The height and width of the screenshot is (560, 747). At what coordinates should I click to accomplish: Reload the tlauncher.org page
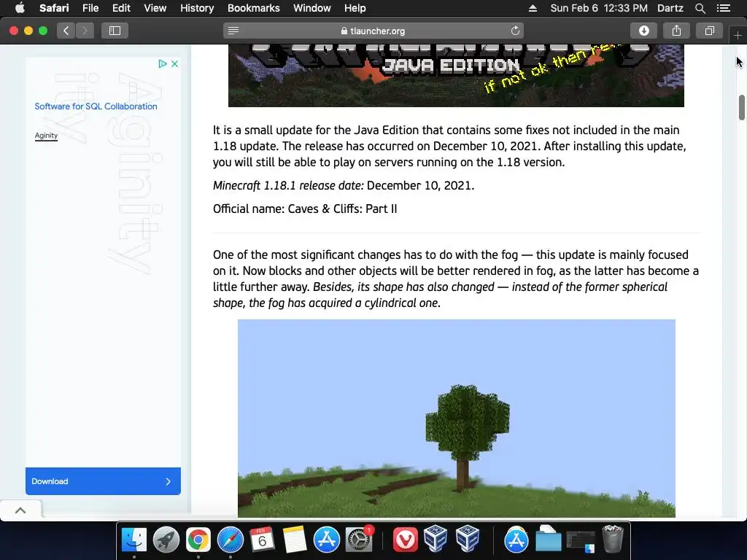(515, 31)
